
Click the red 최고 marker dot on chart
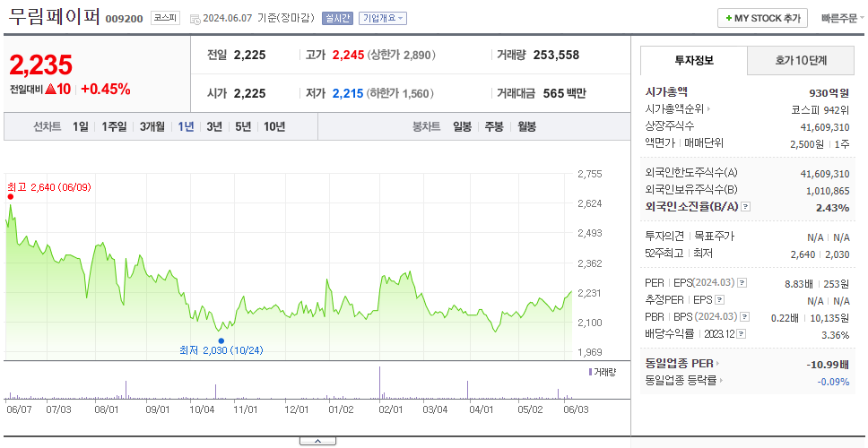(10, 197)
